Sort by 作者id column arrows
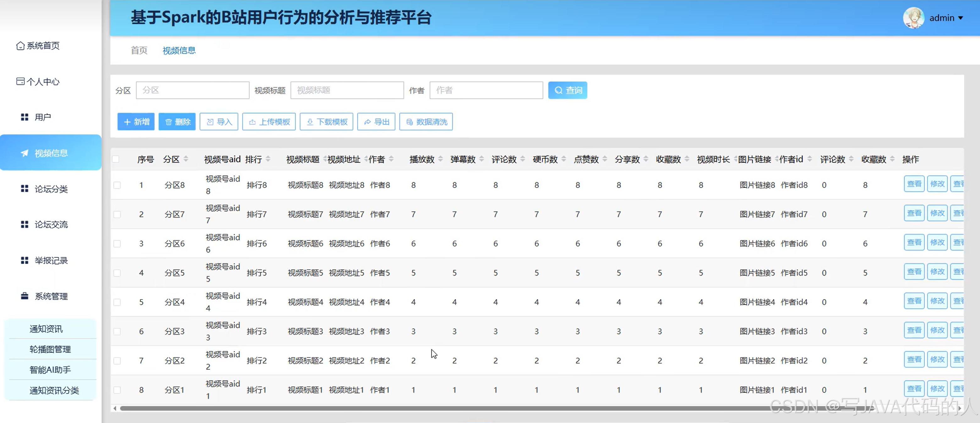 tap(810, 159)
